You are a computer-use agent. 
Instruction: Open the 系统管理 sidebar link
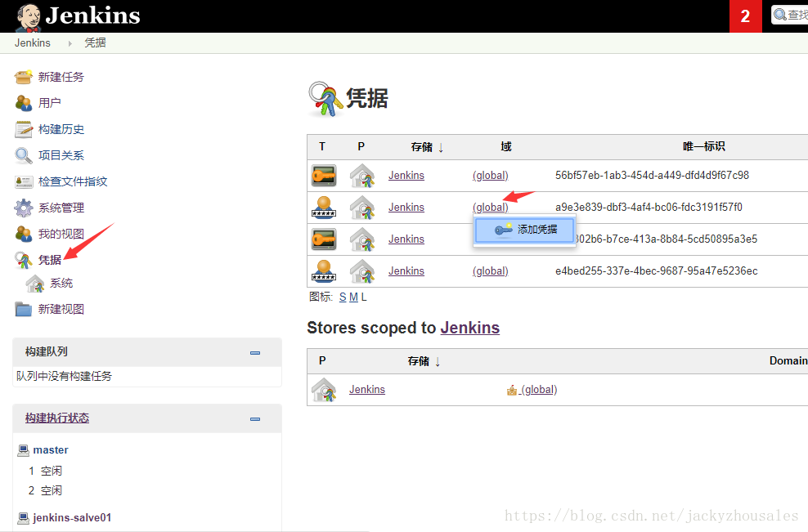61,208
